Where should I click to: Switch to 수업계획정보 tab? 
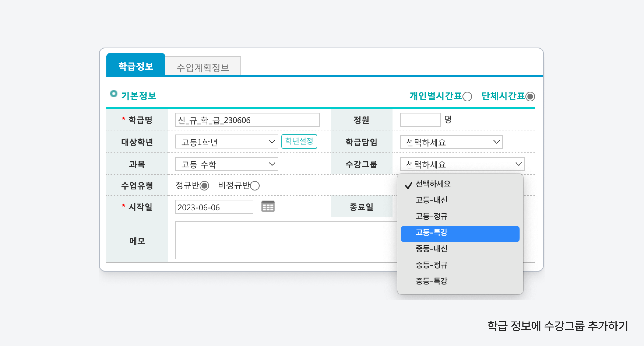(x=203, y=67)
